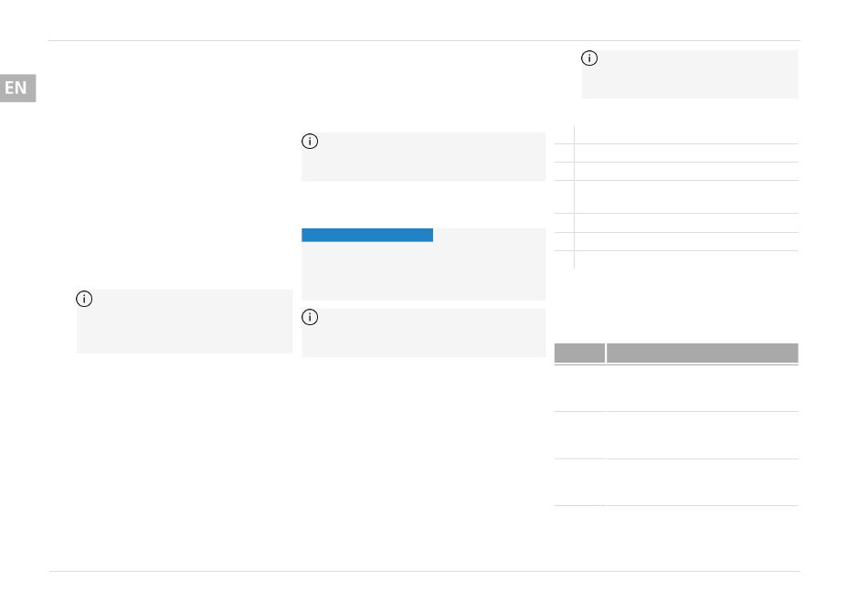868x612 pixels.
Task: Click the narrow cell of the lined table's tallest row
Action: point(564,197)
